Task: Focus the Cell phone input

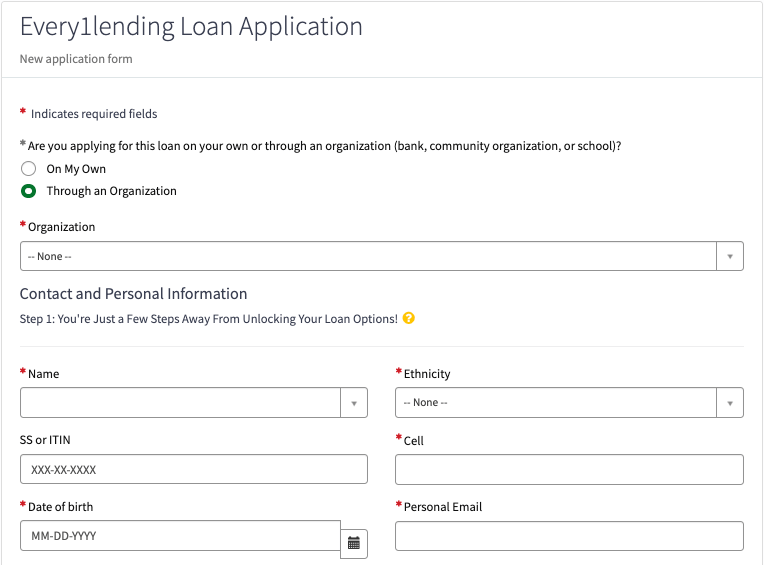Action: coord(569,469)
